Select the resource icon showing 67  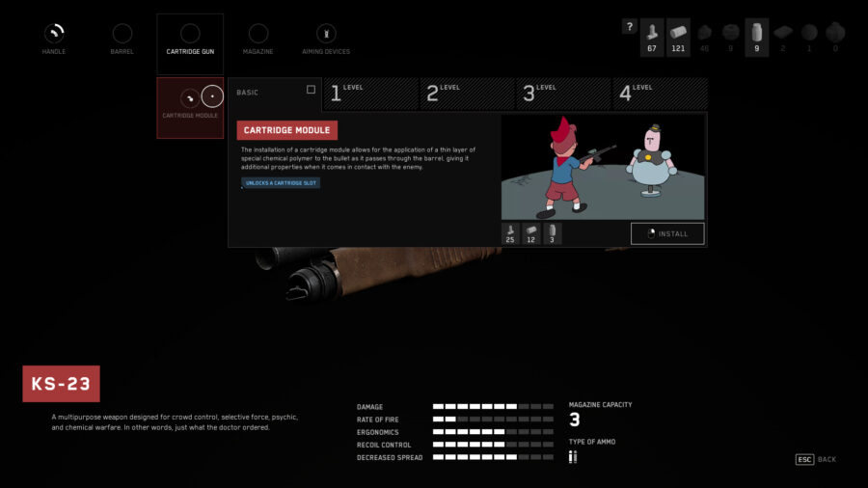coord(652,38)
